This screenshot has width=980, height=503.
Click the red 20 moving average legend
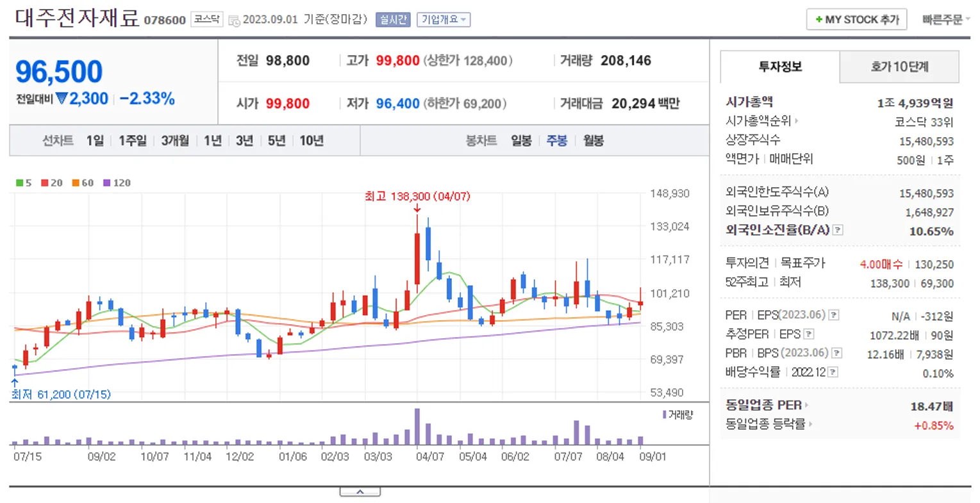coord(52,183)
